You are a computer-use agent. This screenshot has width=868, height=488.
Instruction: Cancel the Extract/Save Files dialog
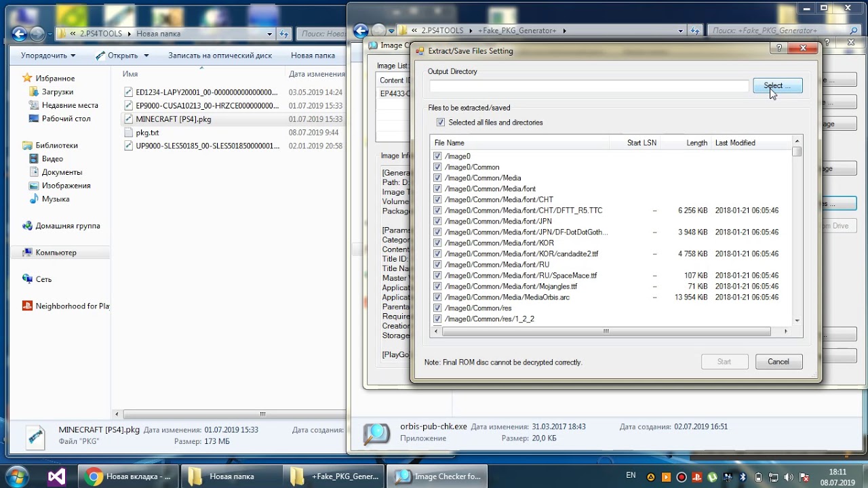[778, 362]
